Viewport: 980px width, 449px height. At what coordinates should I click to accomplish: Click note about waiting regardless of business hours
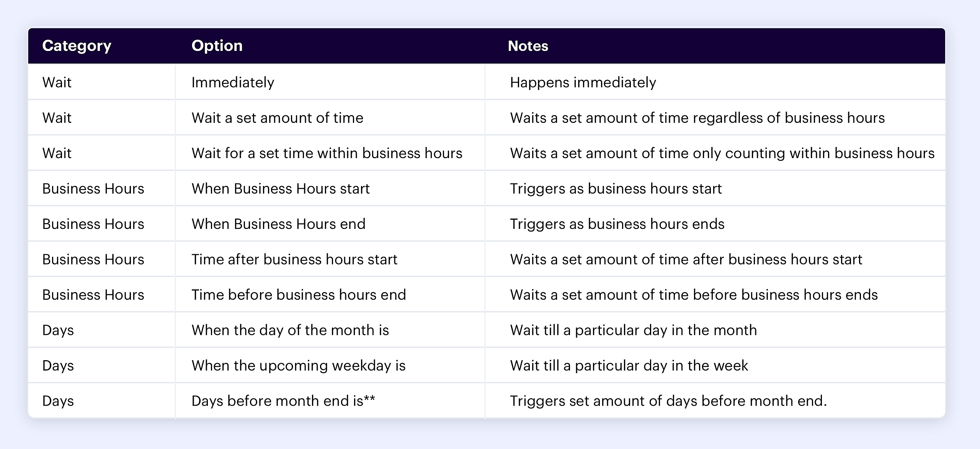697,118
